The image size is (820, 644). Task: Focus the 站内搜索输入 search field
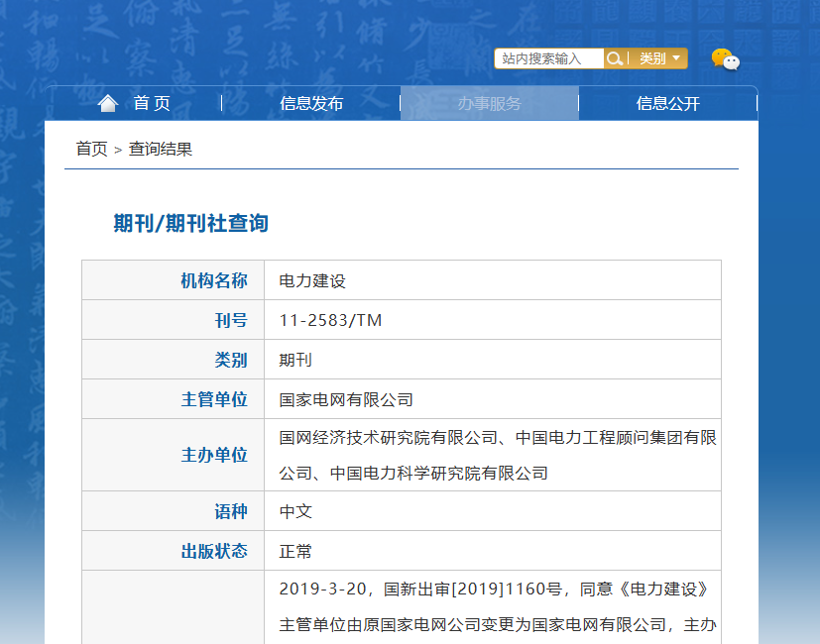(x=549, y=58)
